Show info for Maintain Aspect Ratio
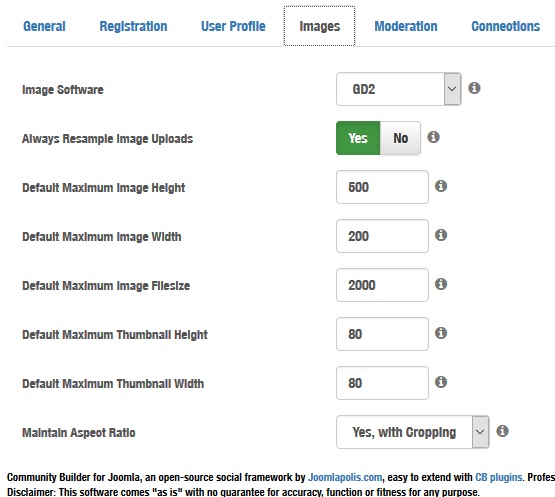Viewport: 555px width, 497px height. tap(502, 431)
